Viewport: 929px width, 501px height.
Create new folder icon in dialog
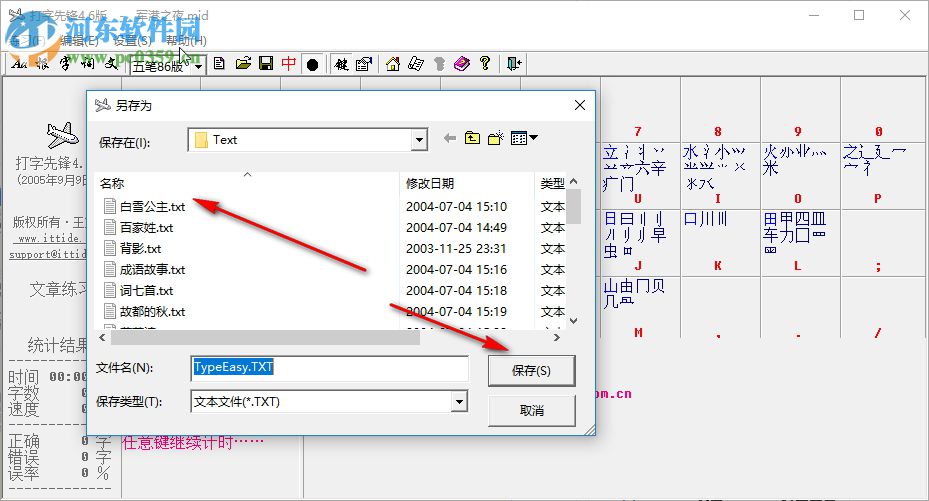point(495,138)
